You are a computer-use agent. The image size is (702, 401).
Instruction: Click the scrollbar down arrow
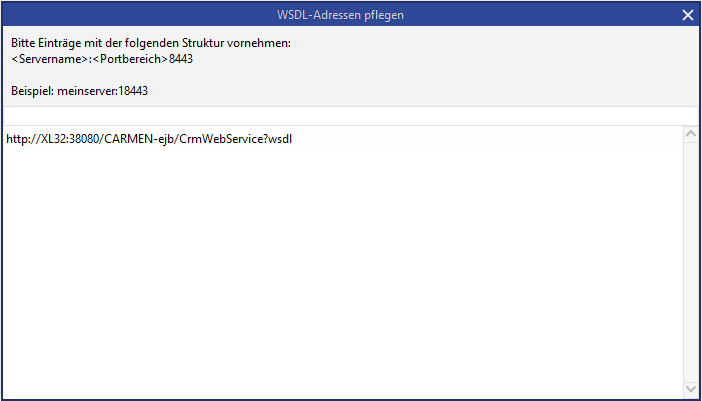690,388
